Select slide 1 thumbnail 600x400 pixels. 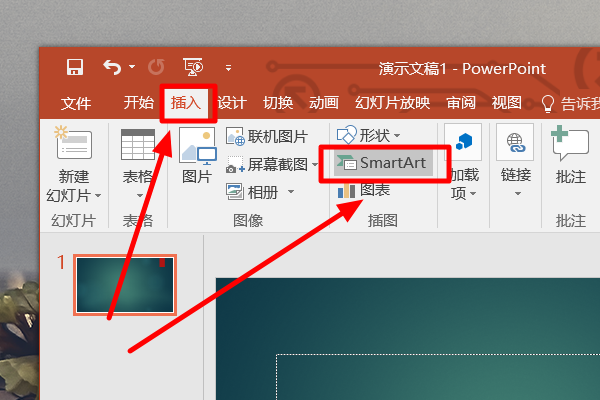125,285
